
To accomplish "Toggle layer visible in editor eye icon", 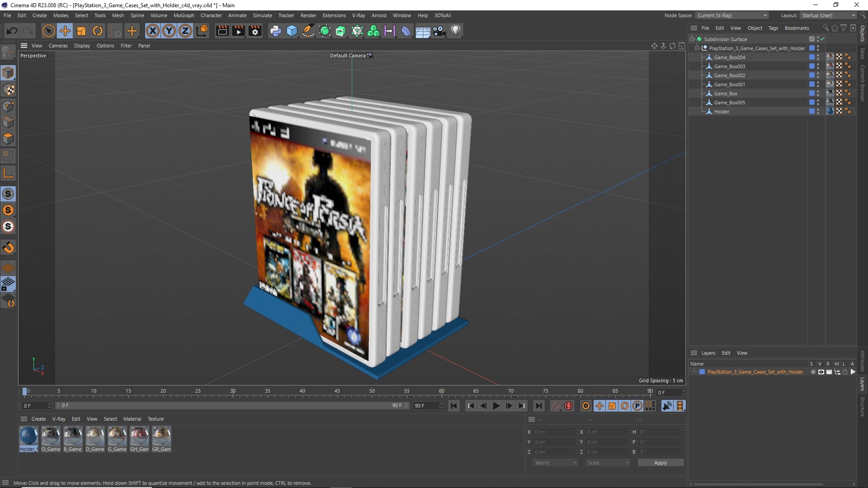I will [821, 372].
